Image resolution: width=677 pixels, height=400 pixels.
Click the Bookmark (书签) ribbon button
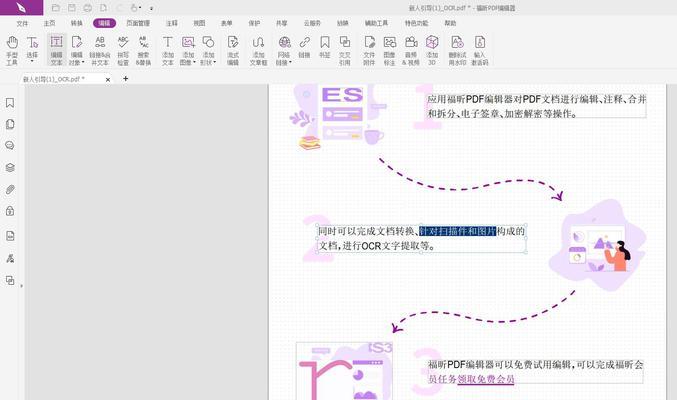[325, 47]
